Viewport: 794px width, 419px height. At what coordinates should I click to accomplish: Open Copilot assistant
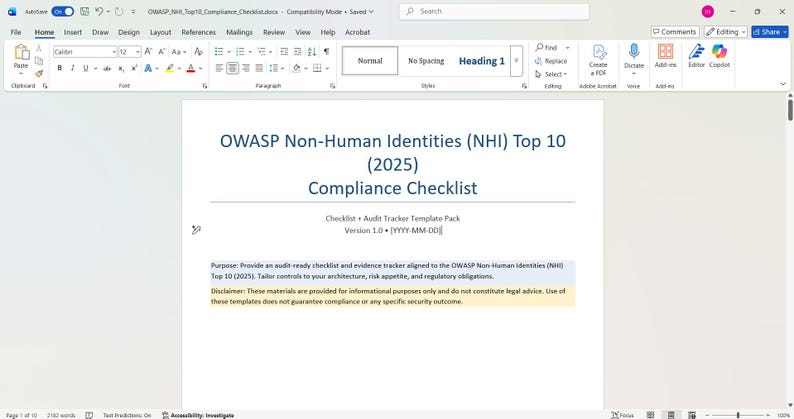click(x=720, y=56)
